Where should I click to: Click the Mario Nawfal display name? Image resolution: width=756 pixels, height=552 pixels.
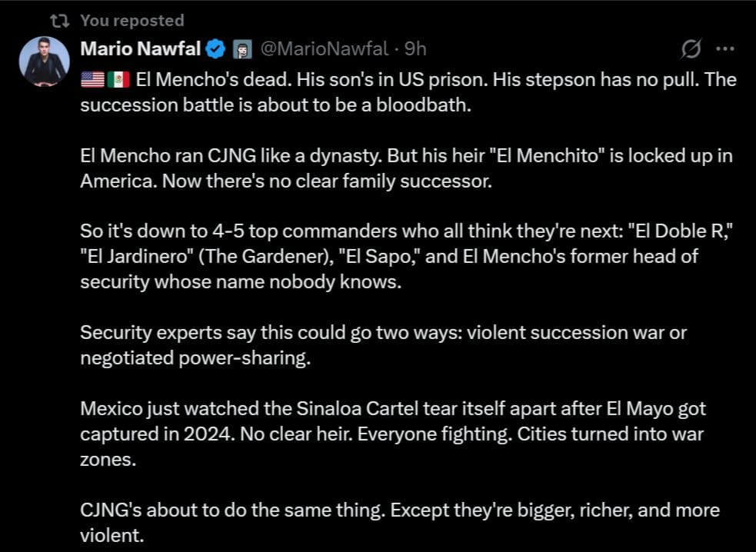[141, 48]
